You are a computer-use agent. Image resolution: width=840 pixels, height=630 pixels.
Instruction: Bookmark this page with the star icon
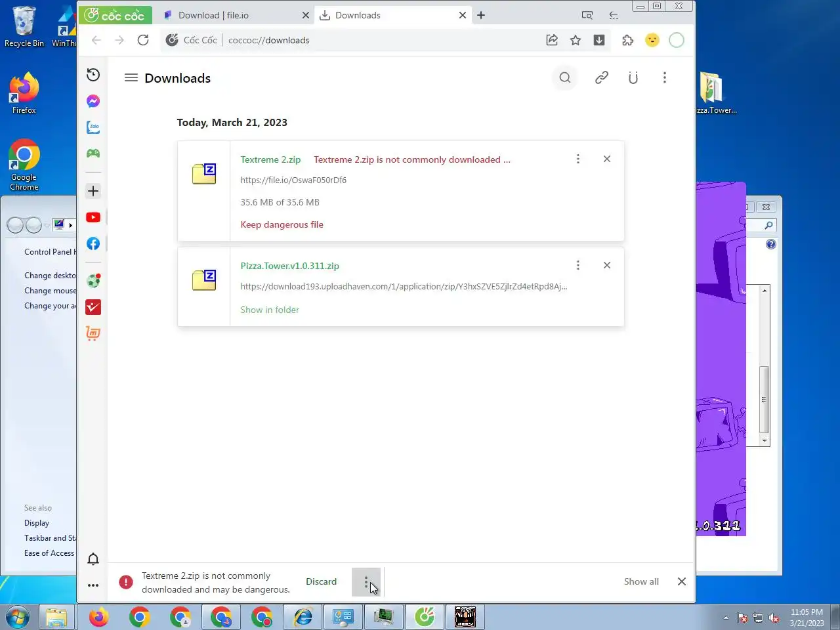pyautogui.click(x=576, y=40)
